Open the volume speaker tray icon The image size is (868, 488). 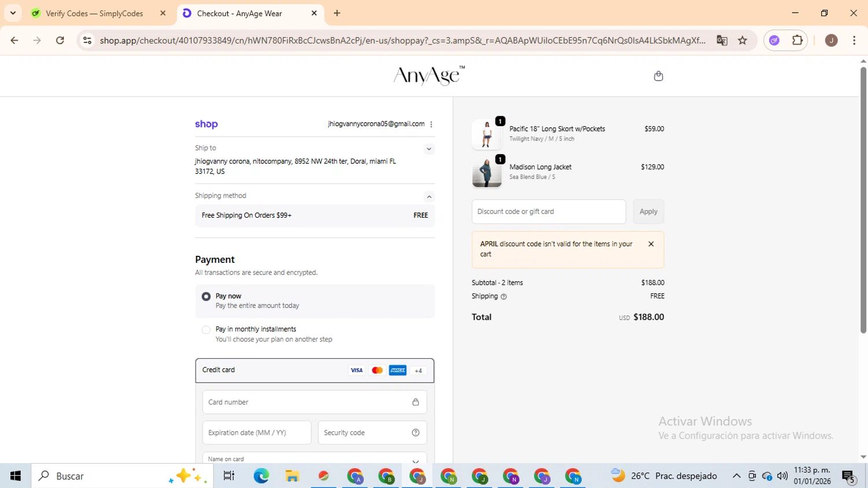(x=782, y=476)
